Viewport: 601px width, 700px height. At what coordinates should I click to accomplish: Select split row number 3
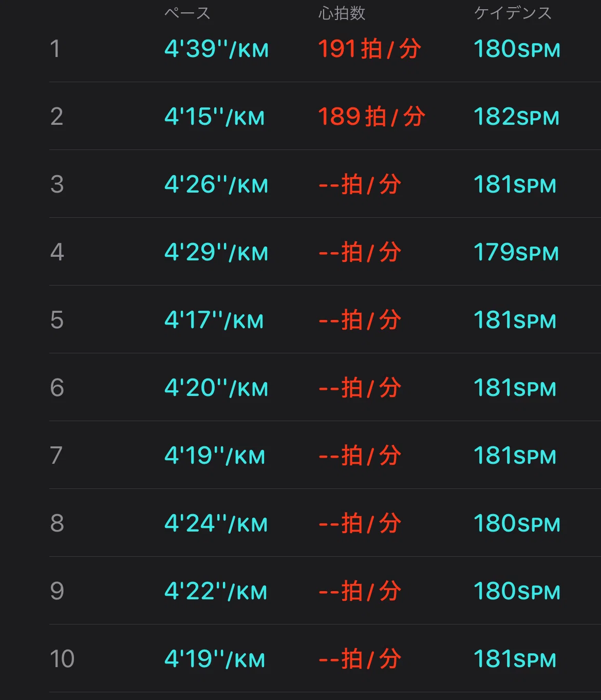click(x=57, y=184)
